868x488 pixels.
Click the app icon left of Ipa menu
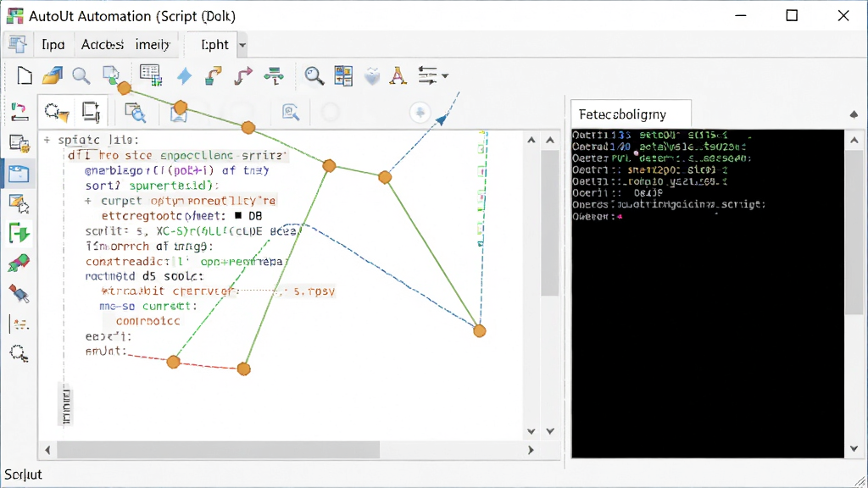point(17,44)
